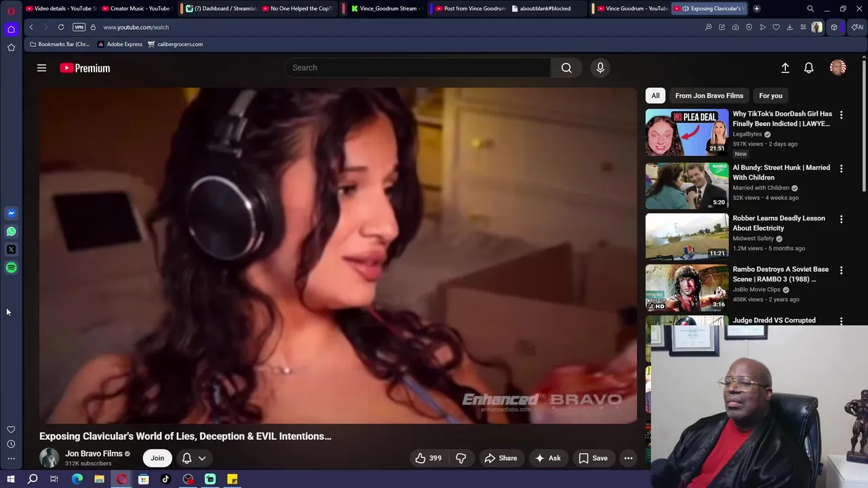
Task: Switch to 'No One Helped the Cop' tab
Action: pyautogui.click(x=297, y=9)
